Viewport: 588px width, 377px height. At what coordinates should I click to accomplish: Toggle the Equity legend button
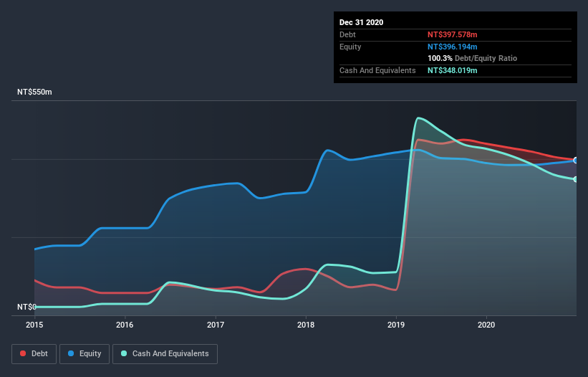click(85, 354)
